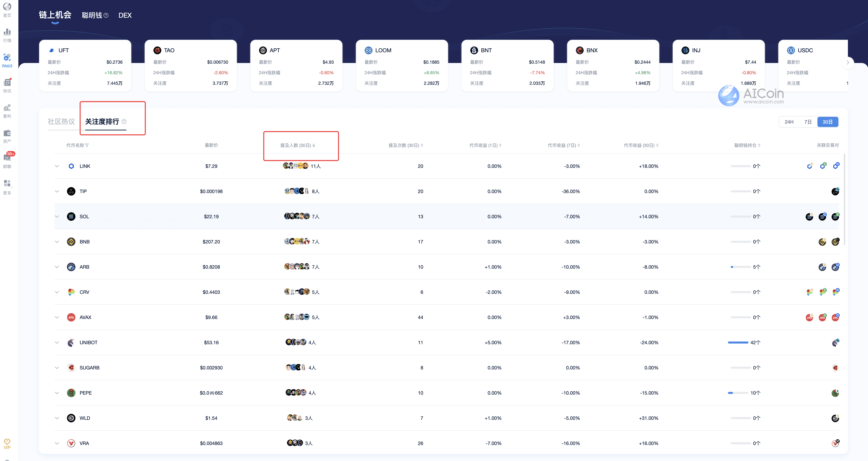The image size is (868, 461).
Task: Open the APT token card
Action: coord(296,66)
